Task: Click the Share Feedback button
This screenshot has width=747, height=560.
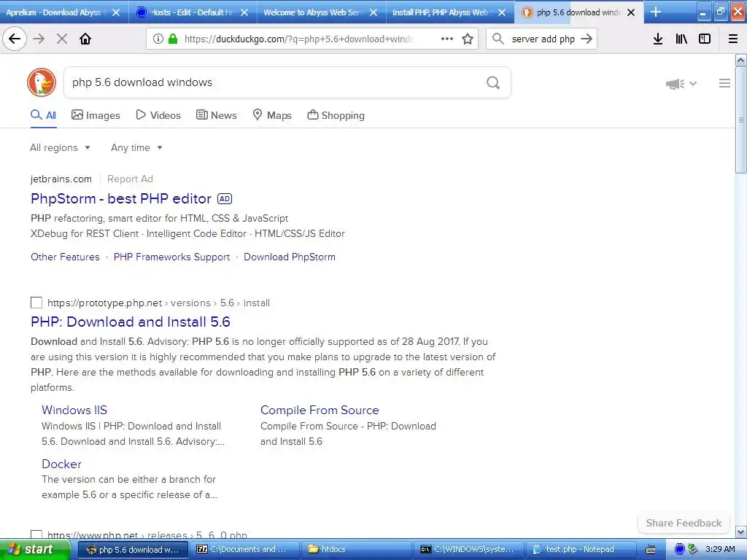Action: tap(684, 523)
